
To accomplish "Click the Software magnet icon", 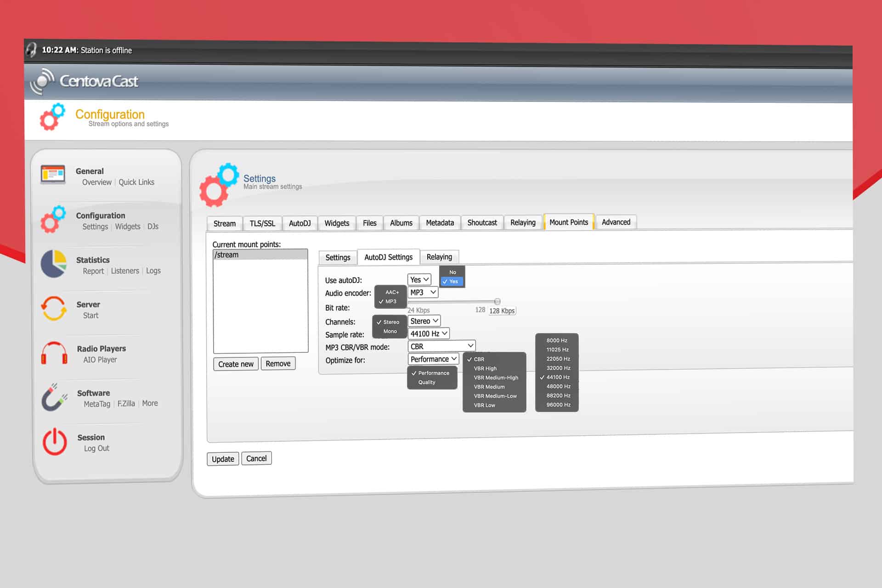I will click(x=55, y=397).
